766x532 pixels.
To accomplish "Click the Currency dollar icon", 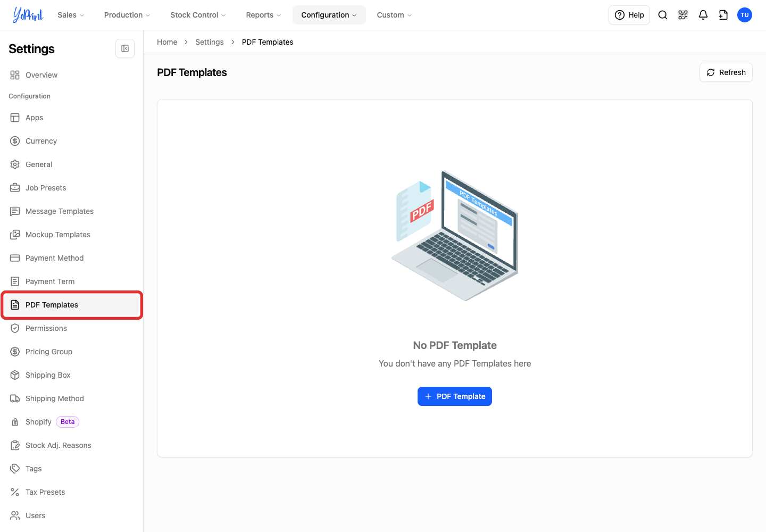I will tap(15, 141).
